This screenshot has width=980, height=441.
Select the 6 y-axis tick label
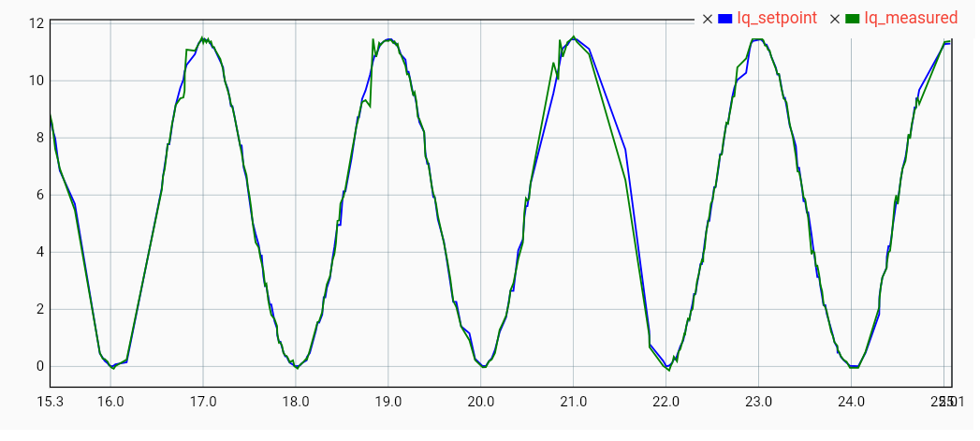tap(40, 195)
